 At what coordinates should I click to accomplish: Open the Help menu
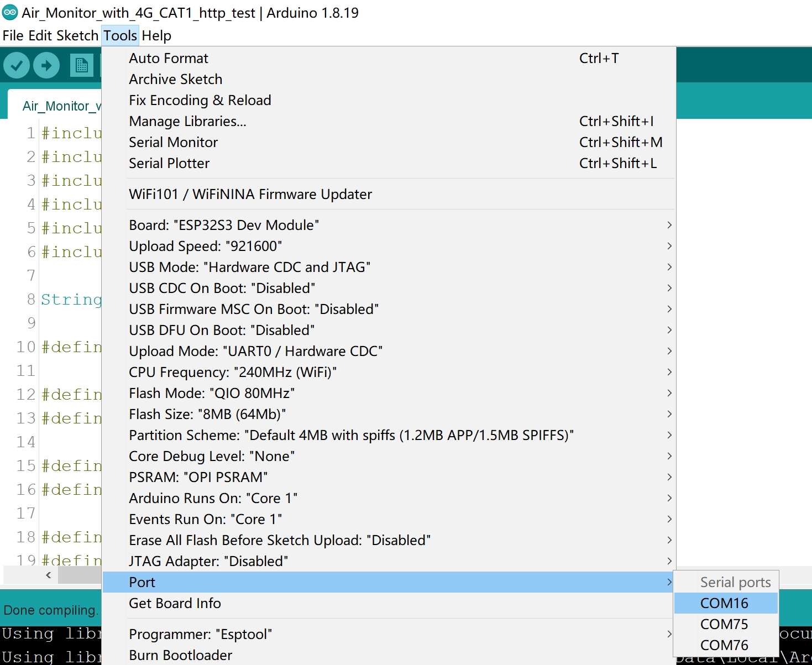pos(156,36)
